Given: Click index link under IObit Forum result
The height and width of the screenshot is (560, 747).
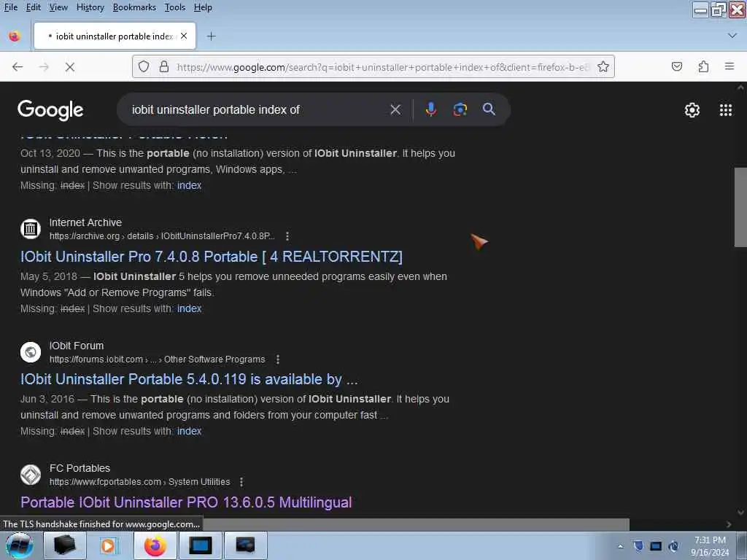Looking at the screenshot, I should tap(189, 431).
